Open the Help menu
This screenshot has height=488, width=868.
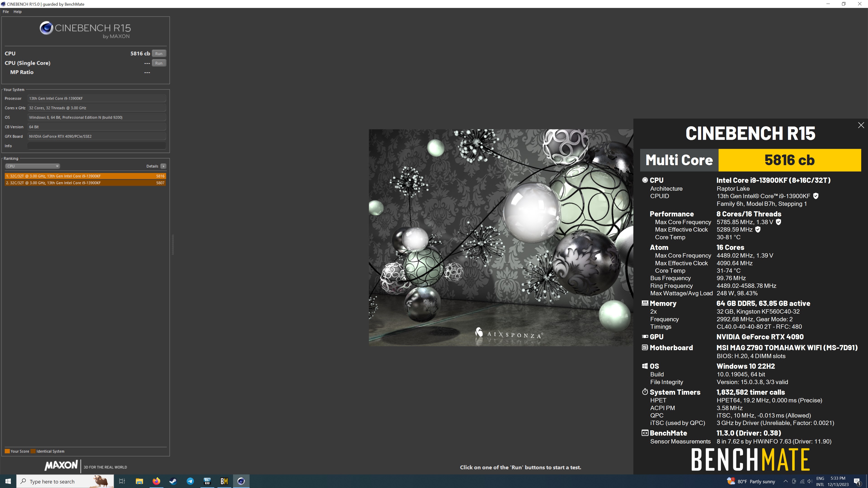pos(18,12)
